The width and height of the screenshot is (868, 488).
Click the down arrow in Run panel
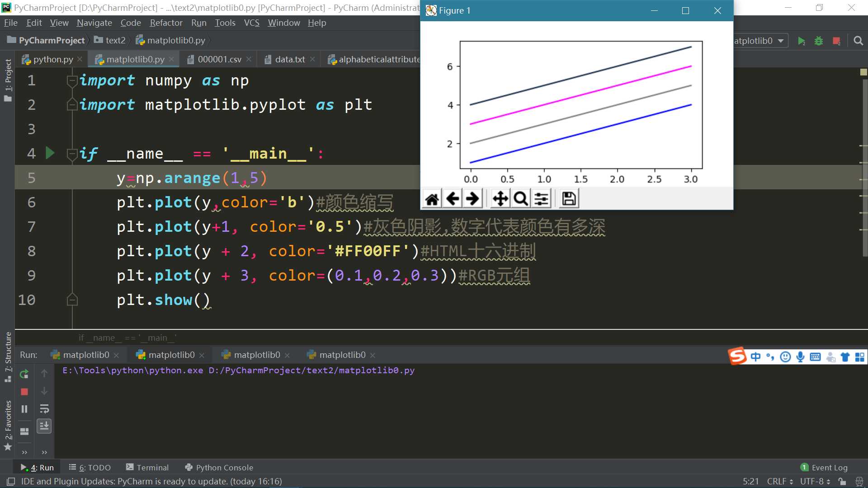pos(44,391)
